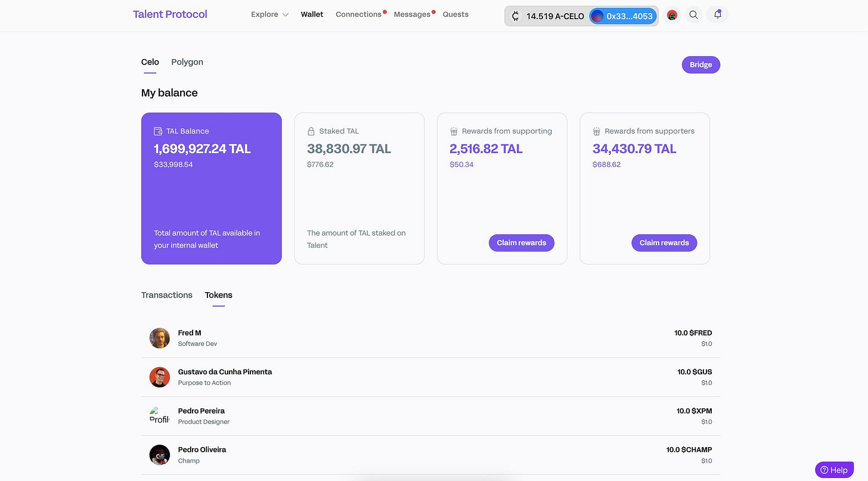Viewport: 868px width, 481px height.
Task: Click the 1,699,927.24 TAL amount
Action: pos(202,149)
